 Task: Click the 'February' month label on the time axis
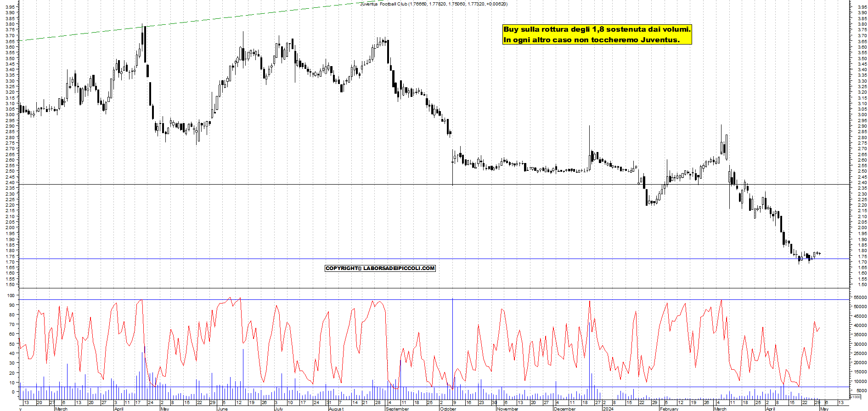[x=669, y=409]
